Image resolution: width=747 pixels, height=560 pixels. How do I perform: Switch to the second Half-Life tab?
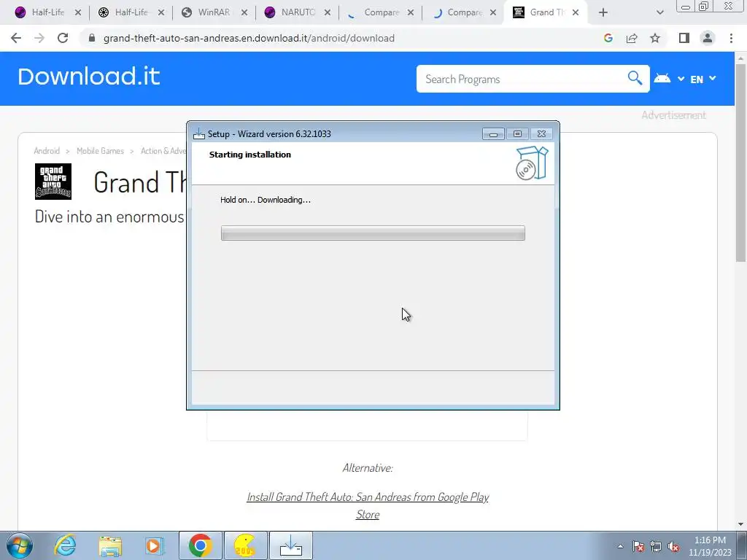tap(131, 12)
